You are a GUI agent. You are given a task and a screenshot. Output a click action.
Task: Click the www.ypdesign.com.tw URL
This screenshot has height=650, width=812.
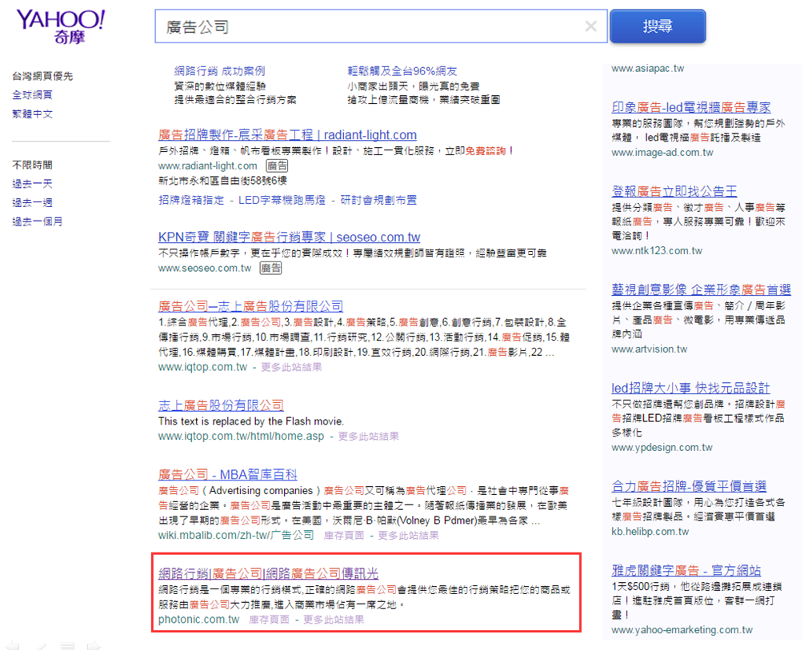[662, 448]
